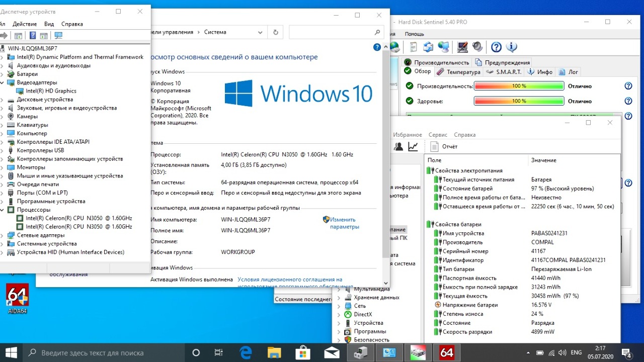The image size is (644, 362).
Task: Click Система breadcrumb in address bar
Action: tap(215, 32)
